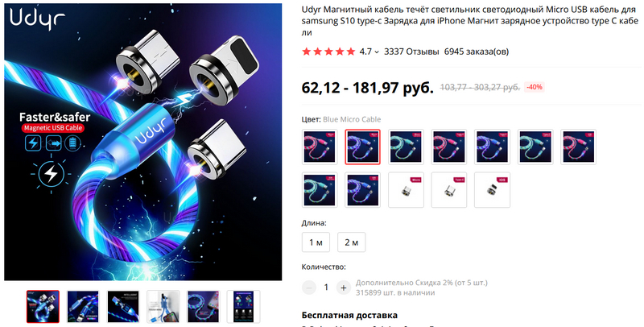
Task: Open the 3337 Отзывы reviews link
Action: 411,52
